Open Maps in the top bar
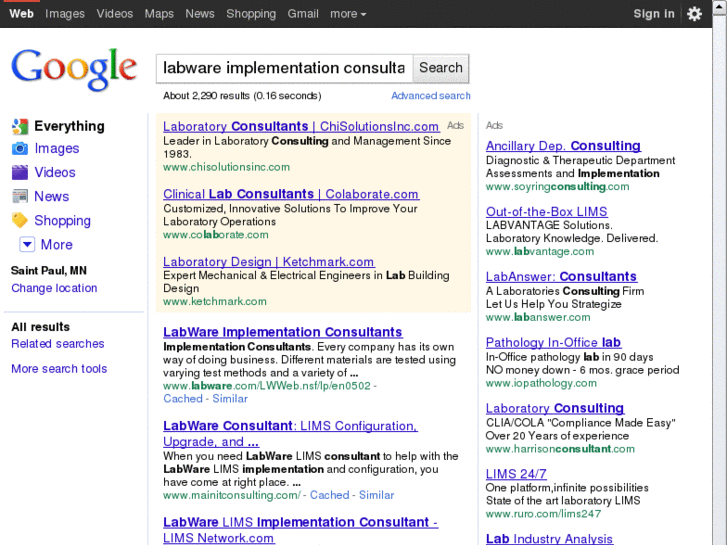 pyautogui.click(x=159, y=14)
